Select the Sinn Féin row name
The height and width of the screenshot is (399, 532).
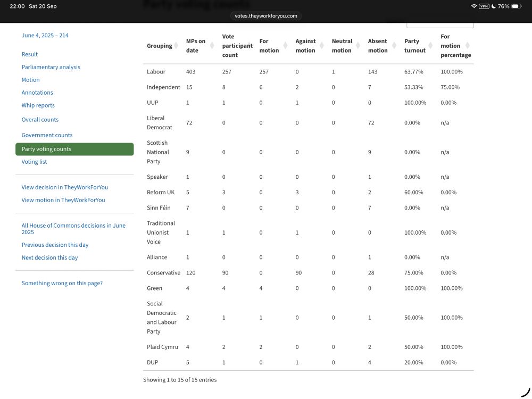[159, 207]
